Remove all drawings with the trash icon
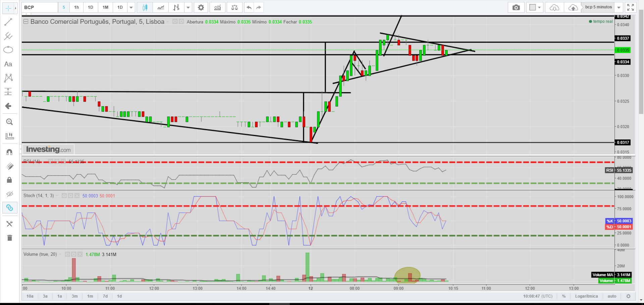The width and height of the screenshot is (644, 305). [9, 238]
